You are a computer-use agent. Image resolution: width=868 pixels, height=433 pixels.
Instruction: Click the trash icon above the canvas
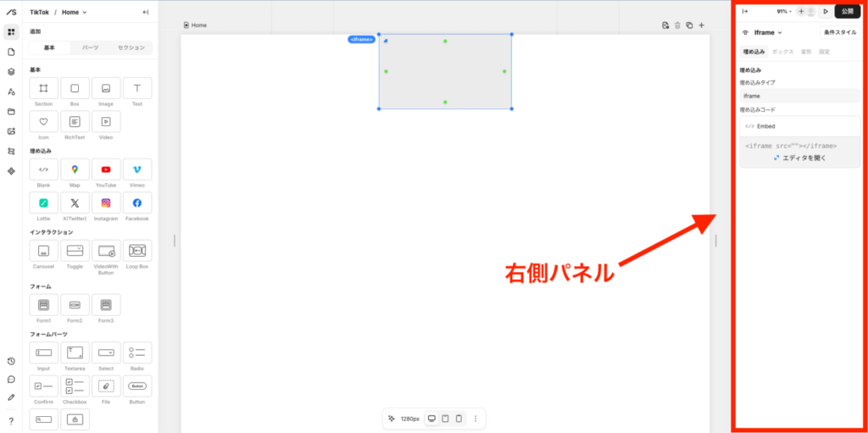coord(677,25)
